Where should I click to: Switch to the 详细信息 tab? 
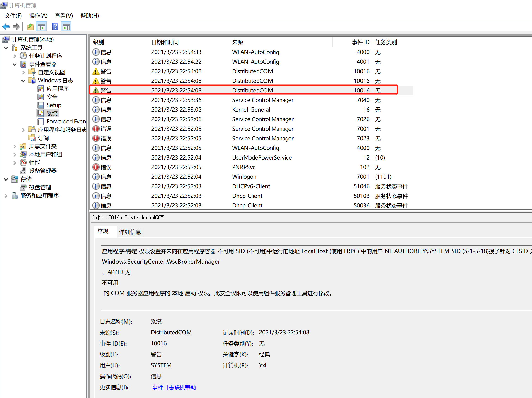click(130, 232)
